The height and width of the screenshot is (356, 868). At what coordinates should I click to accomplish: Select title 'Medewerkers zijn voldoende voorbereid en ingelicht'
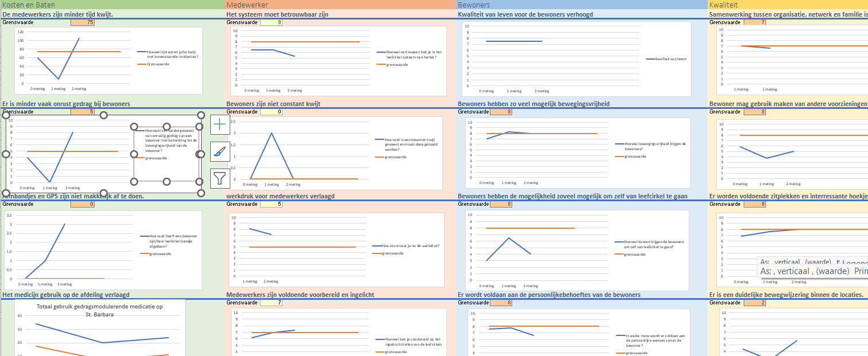pos(300,295)
